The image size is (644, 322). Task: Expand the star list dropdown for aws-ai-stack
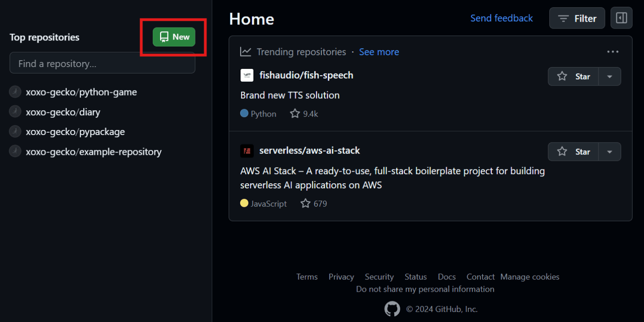[x=609, y=152]
